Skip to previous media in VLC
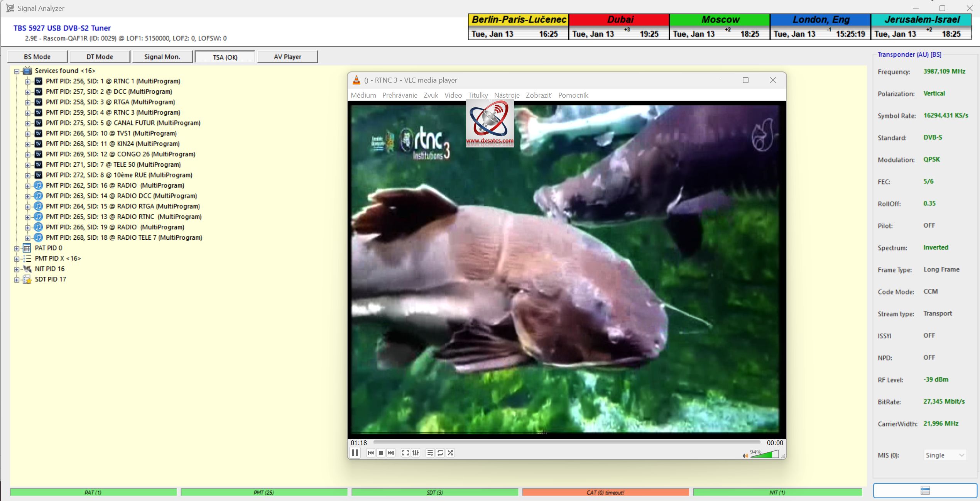This screenshot has height=501, width=980. 370,453
